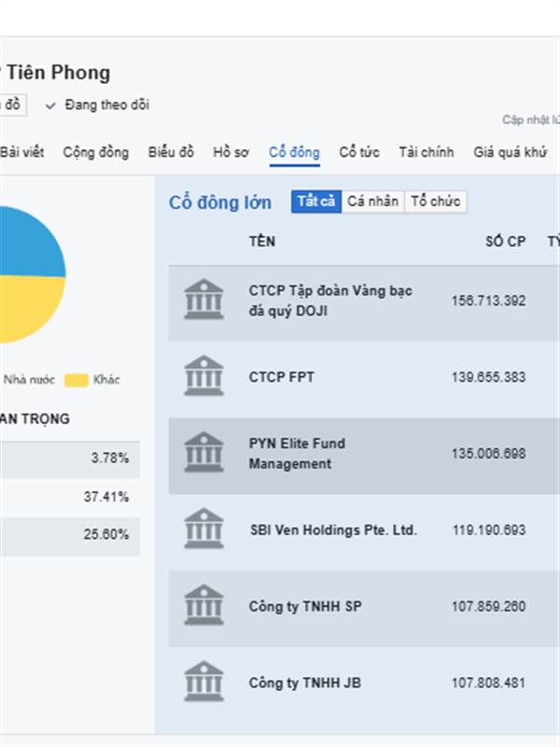
Task: Open PYN Elite Fund Management shareholder entry
Action: pos(297,453)
